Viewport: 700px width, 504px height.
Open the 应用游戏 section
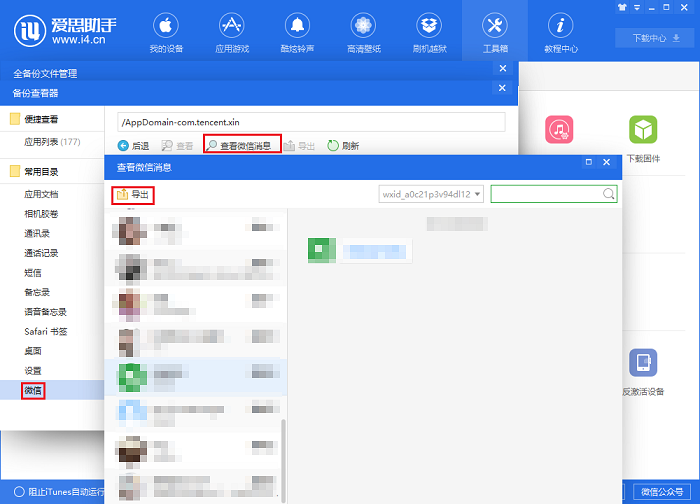click(232, 33)
